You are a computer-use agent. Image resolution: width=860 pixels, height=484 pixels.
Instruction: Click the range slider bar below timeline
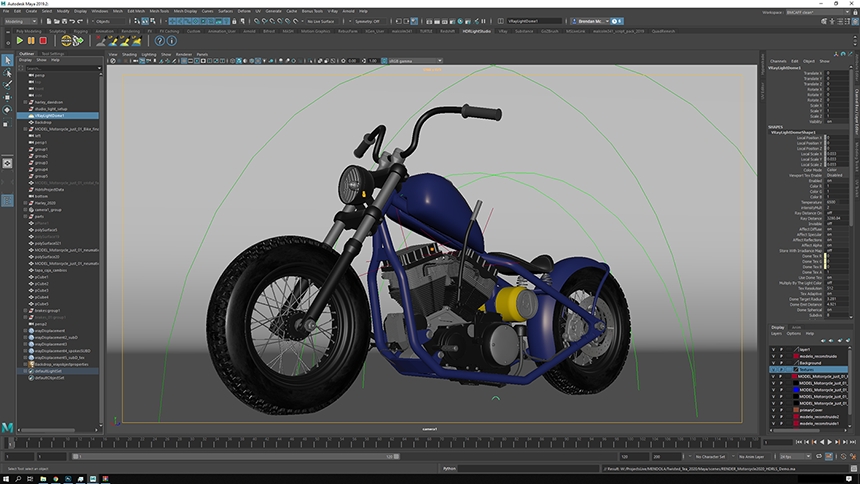(236, 457)
